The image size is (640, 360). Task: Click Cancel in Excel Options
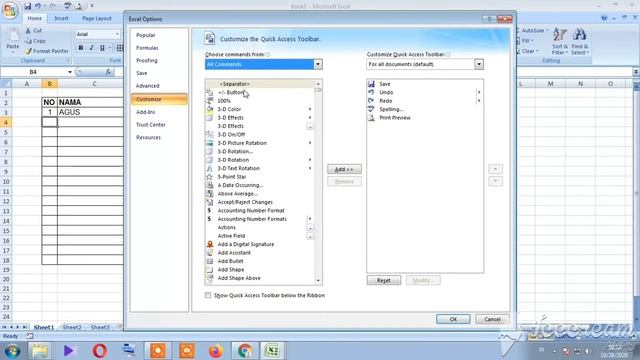pyautogui.click(x=492, y=319)
